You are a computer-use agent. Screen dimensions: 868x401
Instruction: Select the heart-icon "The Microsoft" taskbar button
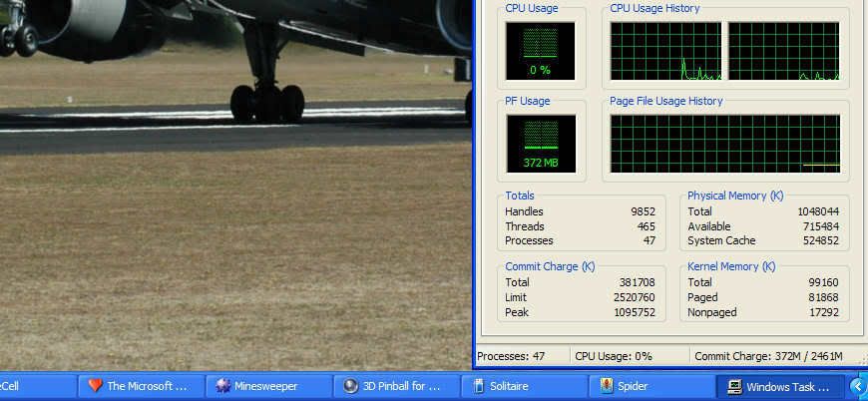coord(139,386)
